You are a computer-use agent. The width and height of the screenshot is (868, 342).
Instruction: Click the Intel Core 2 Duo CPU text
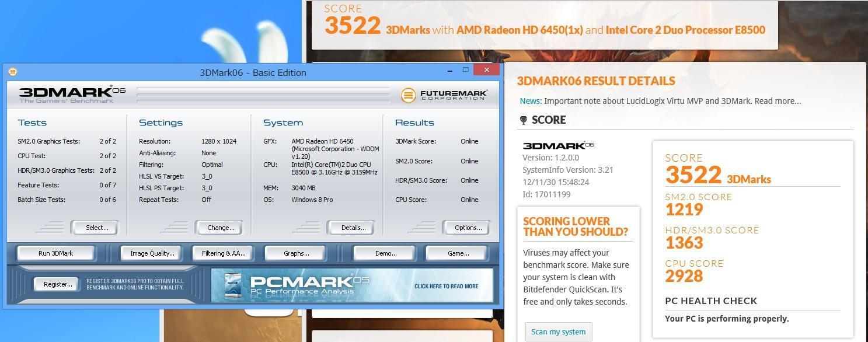point(334,169)
